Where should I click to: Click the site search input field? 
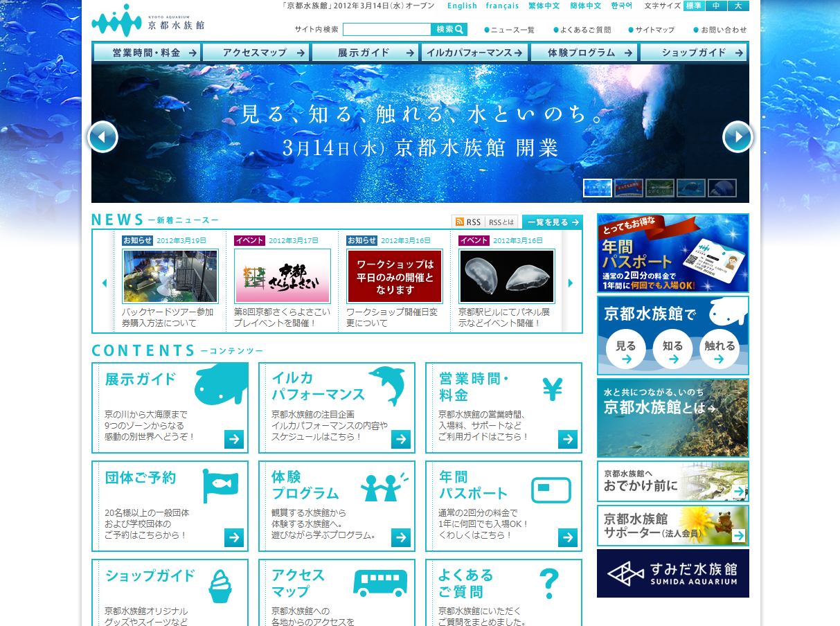click(x=387, y=30)
